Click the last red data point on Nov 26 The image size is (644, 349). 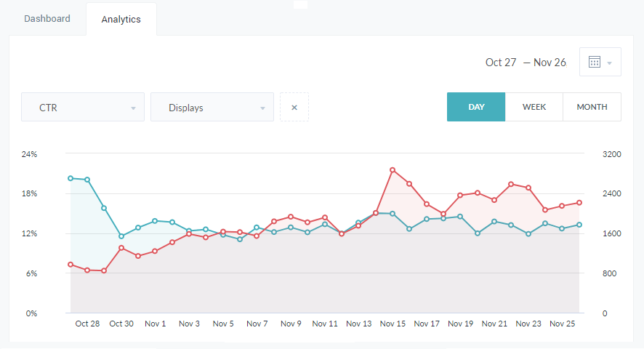(x=579, y=203)
